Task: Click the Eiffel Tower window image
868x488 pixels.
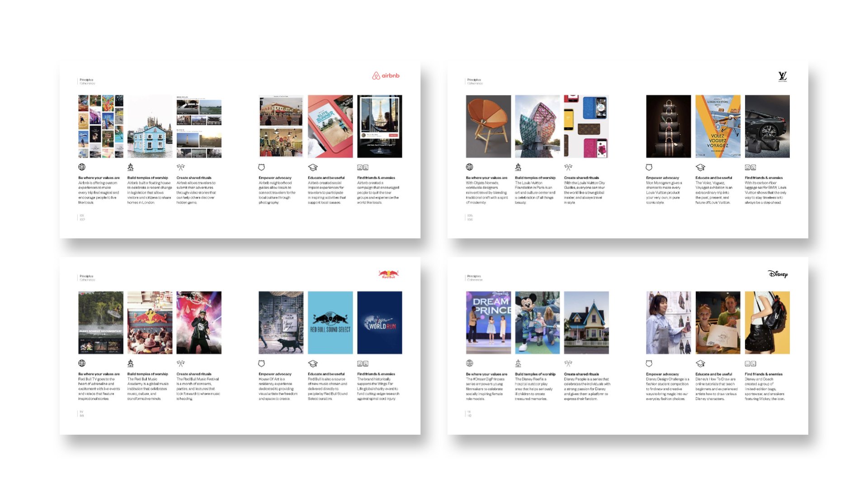Action: 379,127
